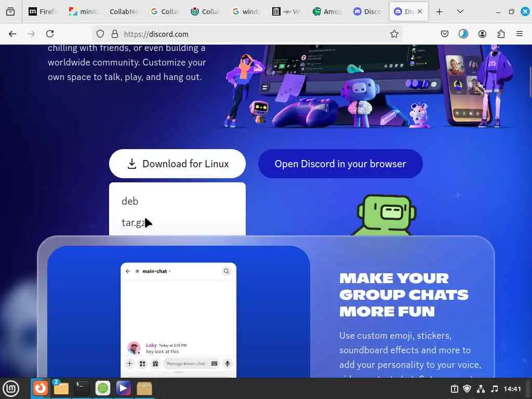Open the archive box app in taskbar

[144, 388]
